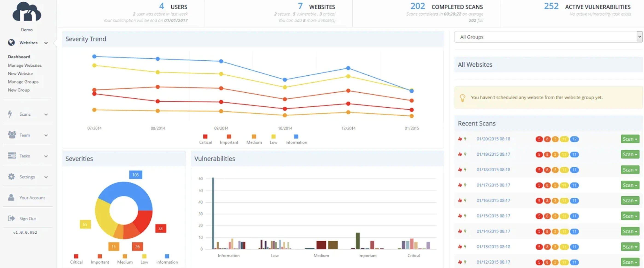This screenshot has width=644, height=268.
Task: Click the flame icon beside the 01/20/2015 scan
Action: tap(460, 139)
